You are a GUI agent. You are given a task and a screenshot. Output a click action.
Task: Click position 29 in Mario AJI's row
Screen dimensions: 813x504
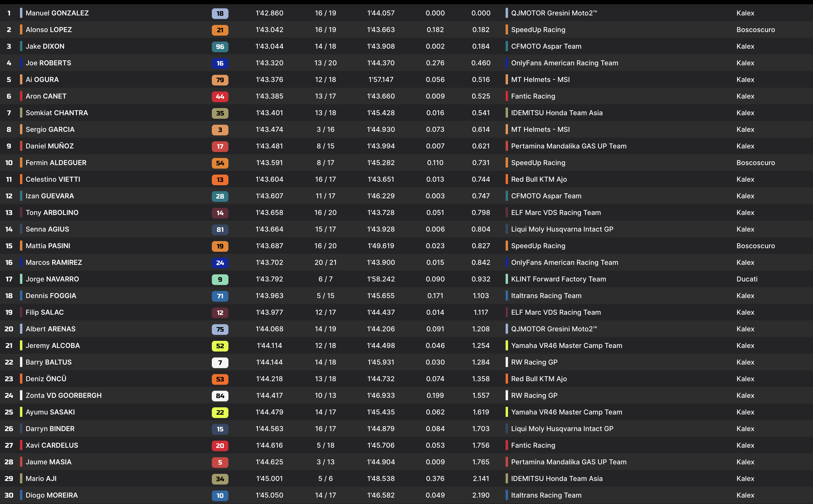point(9,479)
